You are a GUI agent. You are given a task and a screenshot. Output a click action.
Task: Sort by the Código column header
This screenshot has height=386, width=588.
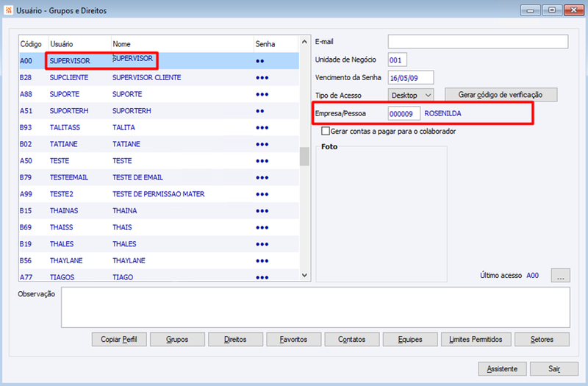pyautogui.click(x=33, y=44)
